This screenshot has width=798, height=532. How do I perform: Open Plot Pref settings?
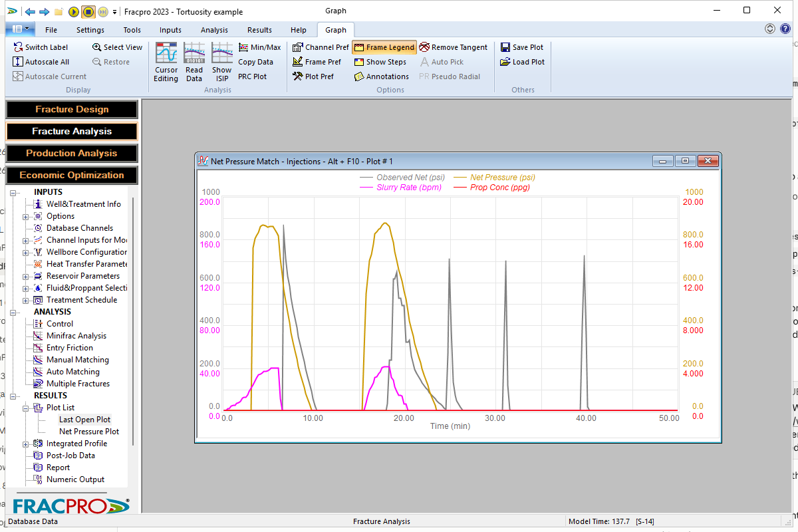click(x=313, y=76)
